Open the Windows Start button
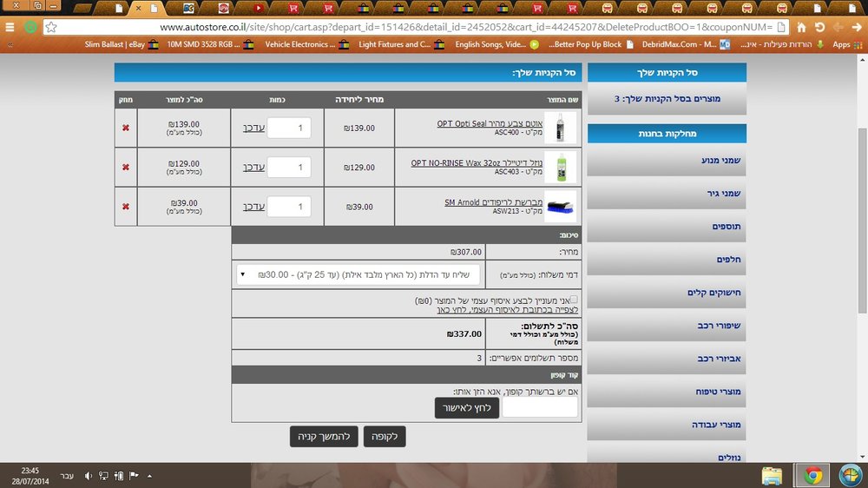The width and height of the screenshot is (868, 488). pyautogui.click(x=851, y=475)
